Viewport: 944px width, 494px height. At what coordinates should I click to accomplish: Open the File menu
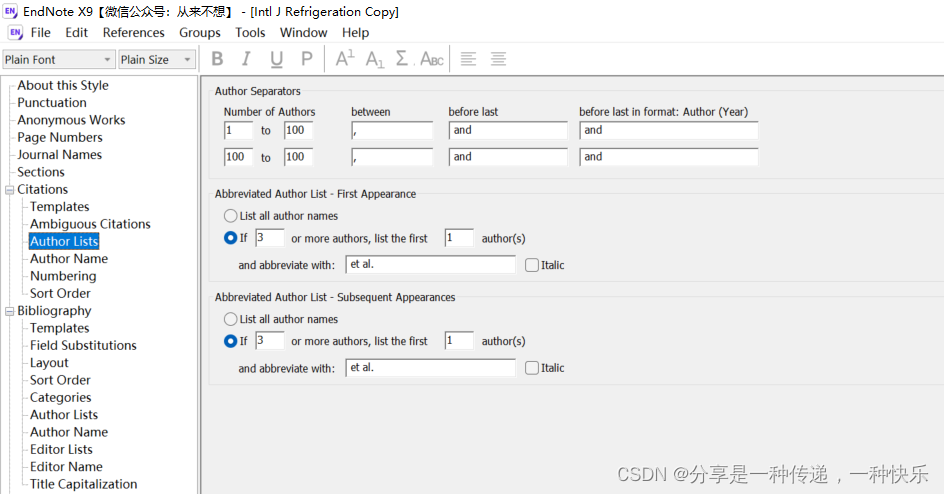pyautogui.click(x=41, y=32)
